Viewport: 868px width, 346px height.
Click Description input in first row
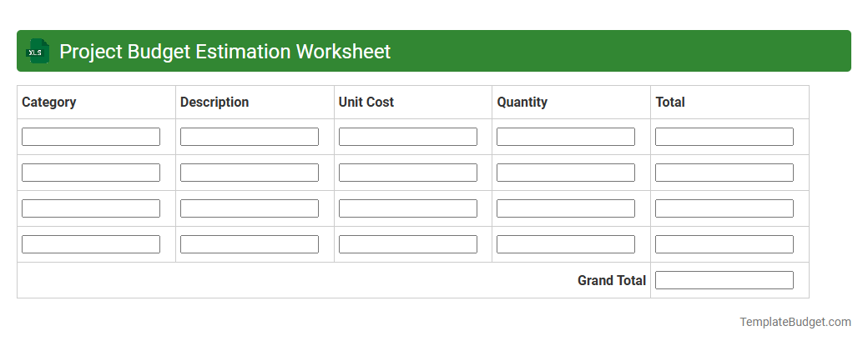click(250, 137)
